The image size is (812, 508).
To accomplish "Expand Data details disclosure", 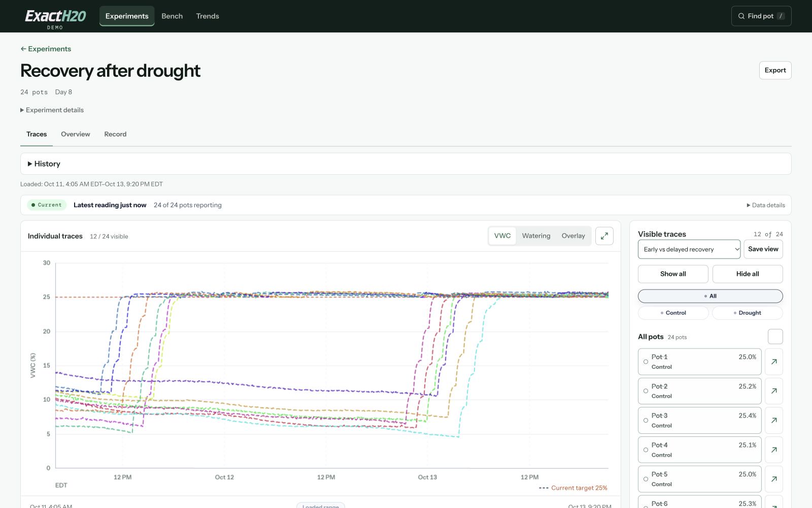I will coord(766,205).
